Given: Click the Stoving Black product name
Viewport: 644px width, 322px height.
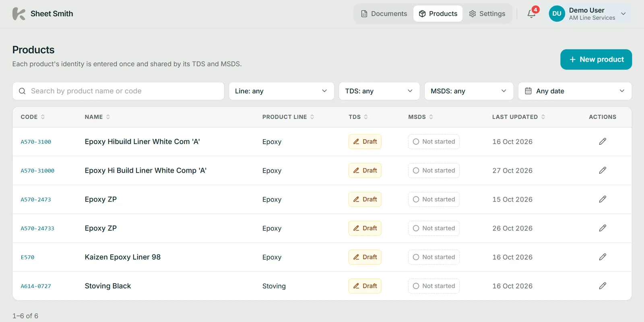Looking at the screenshot, I should 108,286.
